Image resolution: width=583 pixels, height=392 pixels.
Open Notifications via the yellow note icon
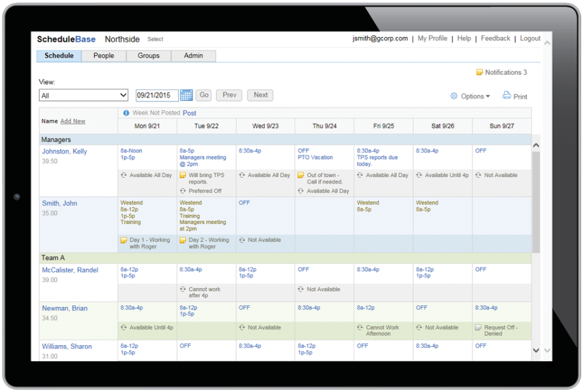click(479, 72)
